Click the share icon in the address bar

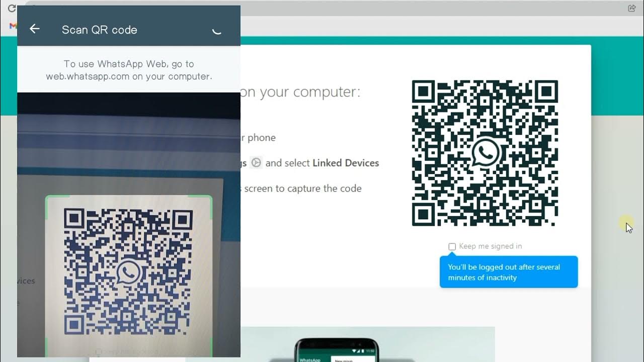click(632, 8)
